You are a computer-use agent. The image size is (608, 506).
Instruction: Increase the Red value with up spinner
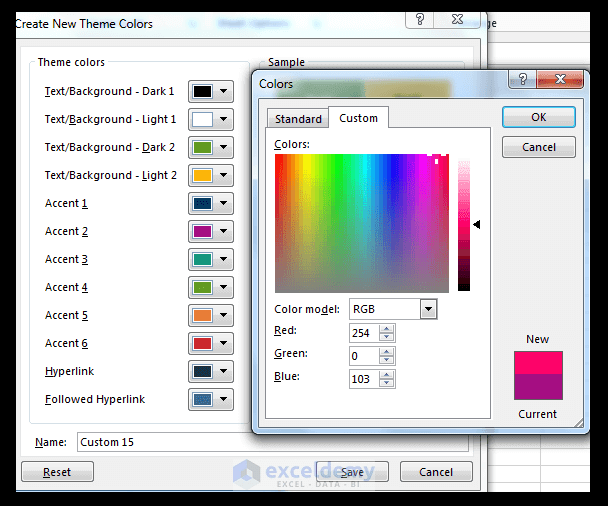click(387, 329)
